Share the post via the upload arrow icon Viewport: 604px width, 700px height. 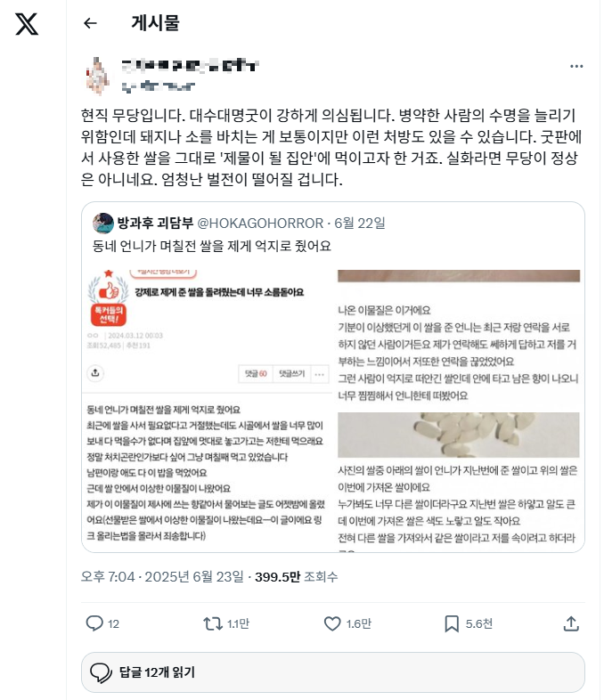pyautogui.click(x=571, y=623)
